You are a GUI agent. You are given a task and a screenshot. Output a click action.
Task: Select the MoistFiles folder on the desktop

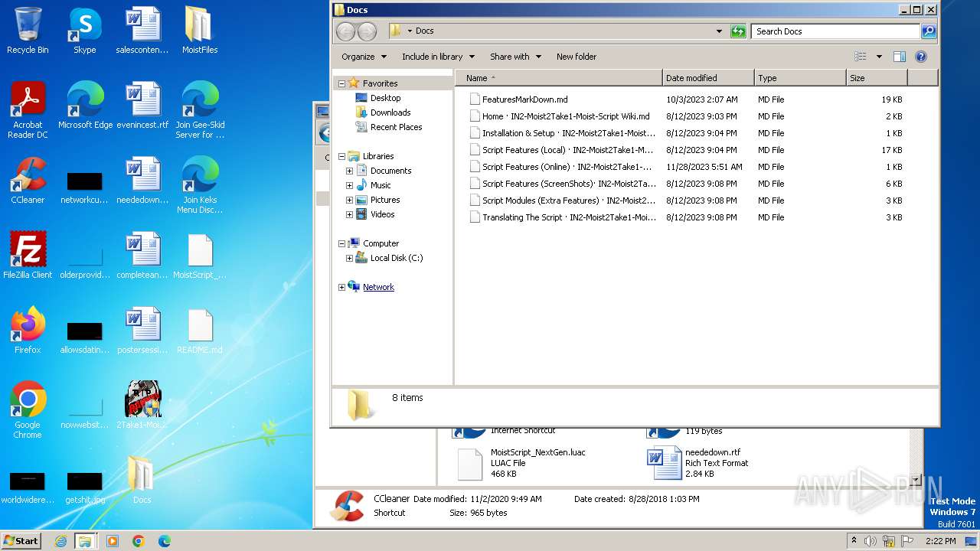coord(200,31)
